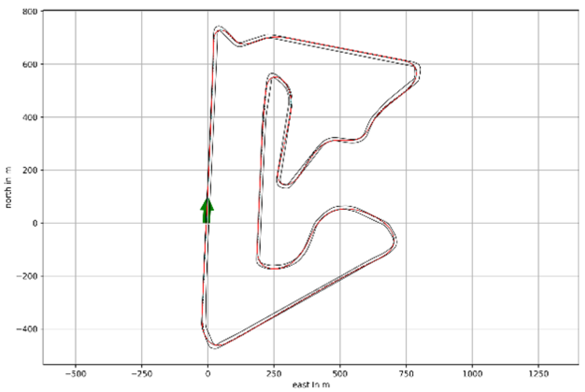Image resolution: width=585 pixels, height=392 pixels.
Task: Click the 800 tick label on the north axis
Action: (30, 12)
